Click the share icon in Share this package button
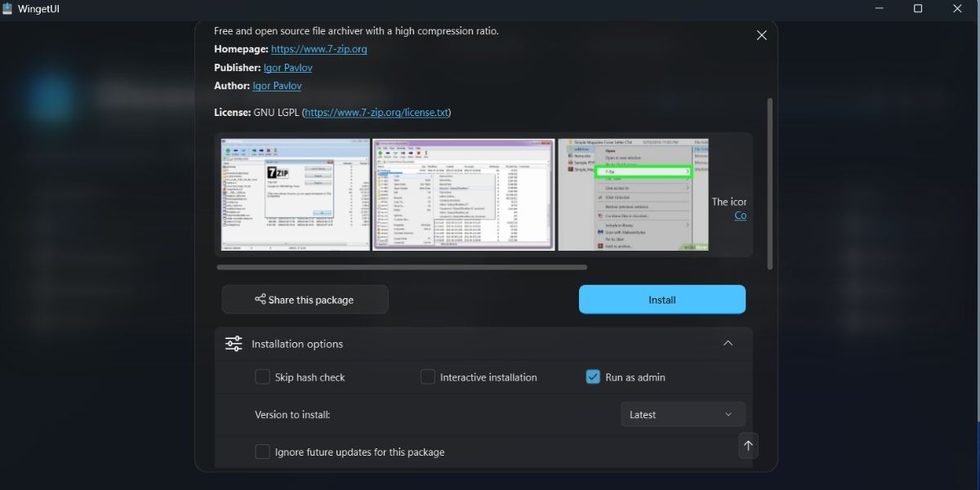The image size is (980, 490). click(260, 299)
